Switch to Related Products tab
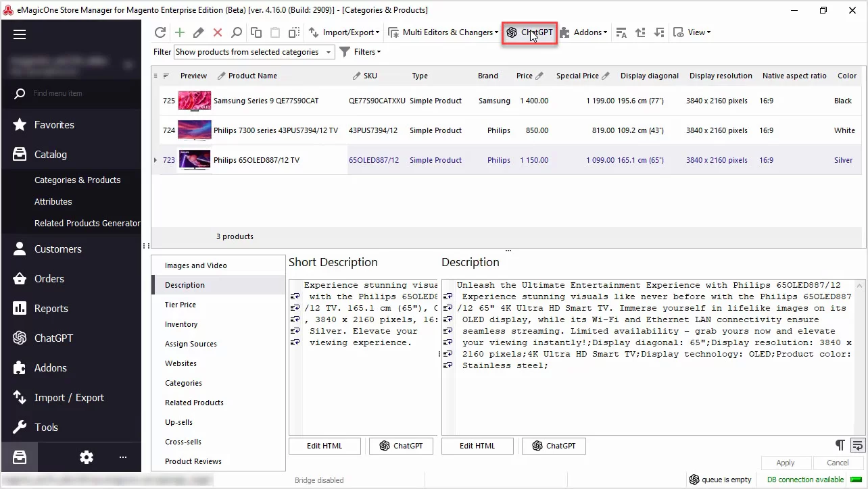 218,403
